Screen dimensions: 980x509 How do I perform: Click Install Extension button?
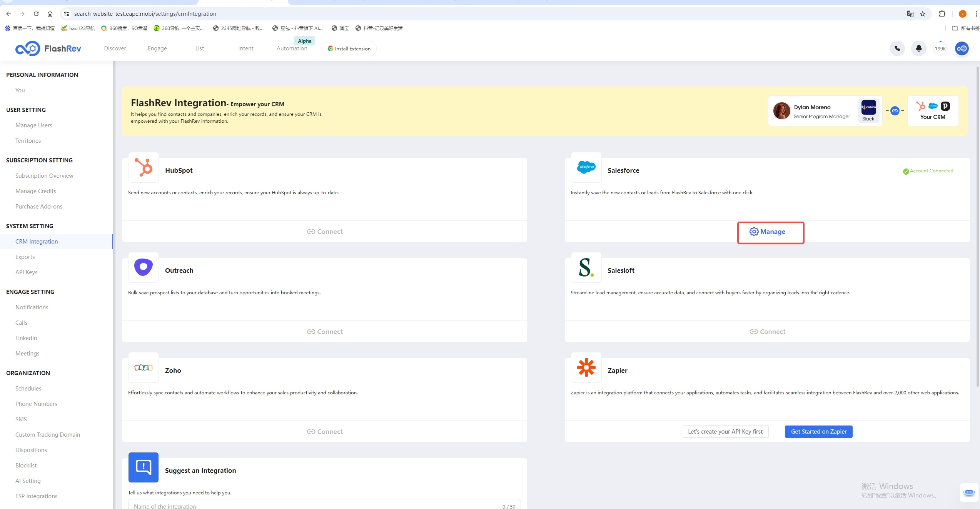(x=349, y=48)
